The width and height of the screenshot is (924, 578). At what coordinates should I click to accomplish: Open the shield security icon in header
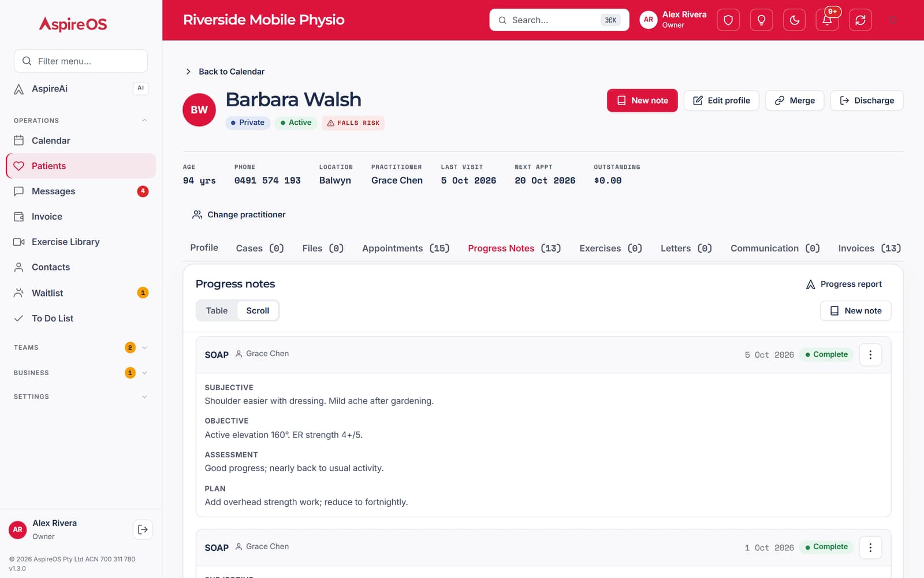[728, 20]
